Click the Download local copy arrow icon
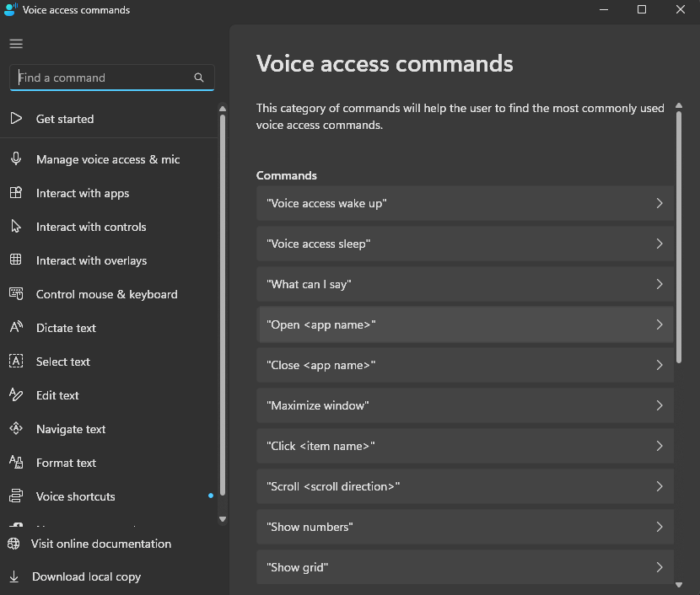700x595 pixels. (14, 577)
